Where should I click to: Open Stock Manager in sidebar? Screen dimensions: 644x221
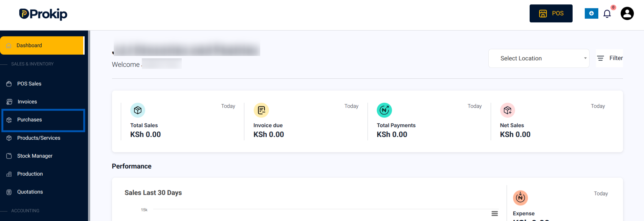[x=43, y=156]
